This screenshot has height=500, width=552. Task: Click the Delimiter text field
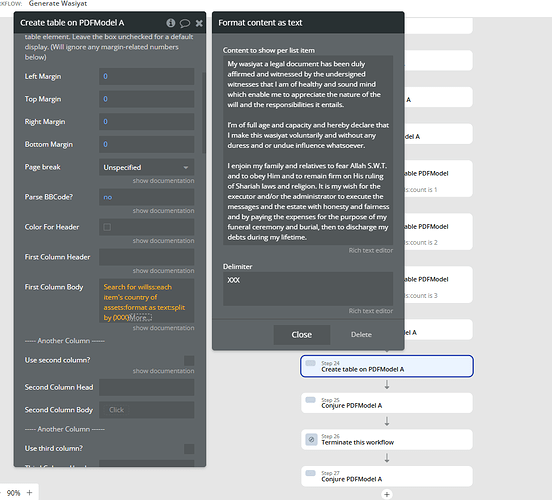[x=308, y=289]
